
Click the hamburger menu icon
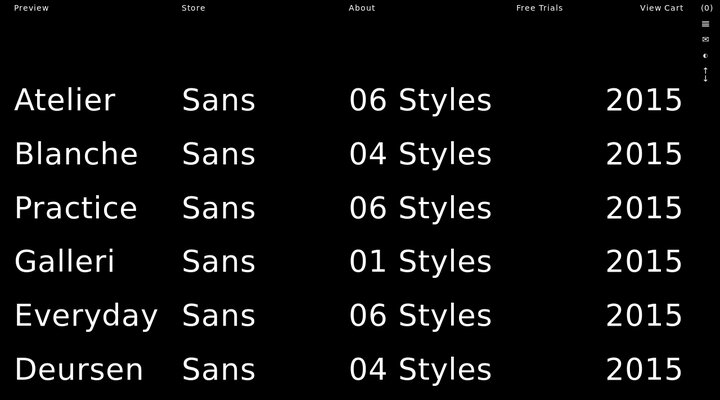coord(705,24)
